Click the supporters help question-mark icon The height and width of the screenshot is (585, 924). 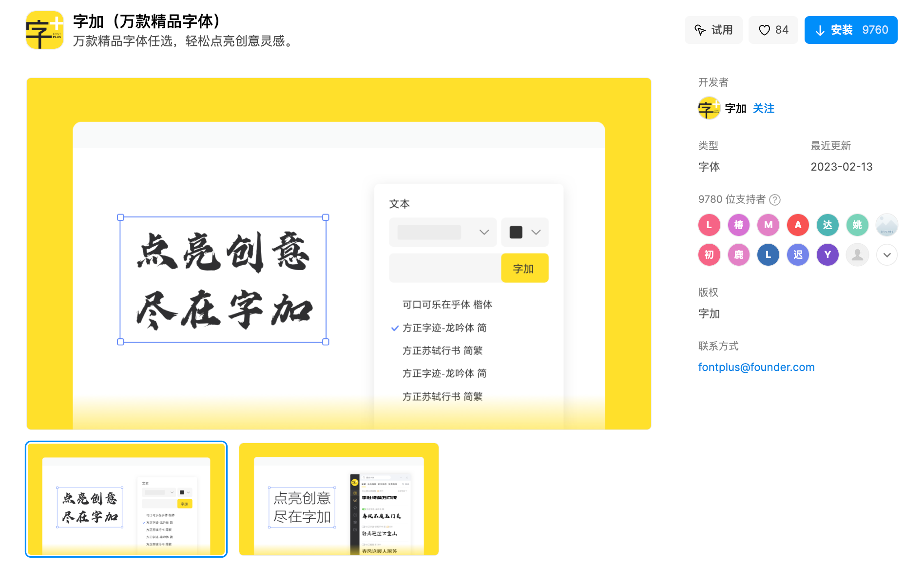775,199
